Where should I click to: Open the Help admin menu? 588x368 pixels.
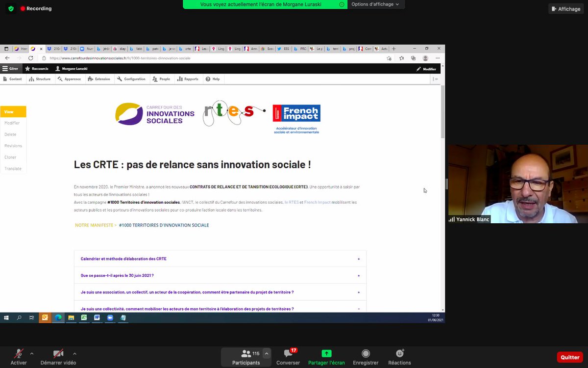point(213,79)
